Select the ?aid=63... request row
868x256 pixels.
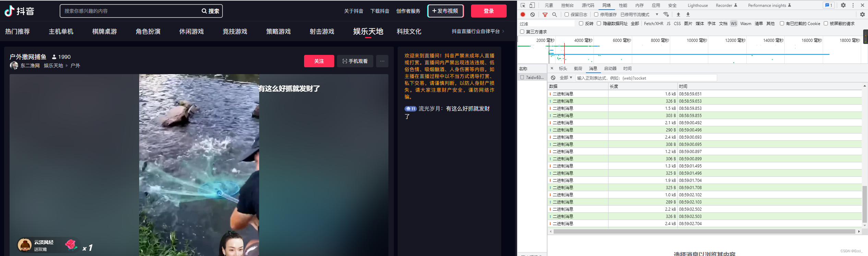click(x=532, y=78)
